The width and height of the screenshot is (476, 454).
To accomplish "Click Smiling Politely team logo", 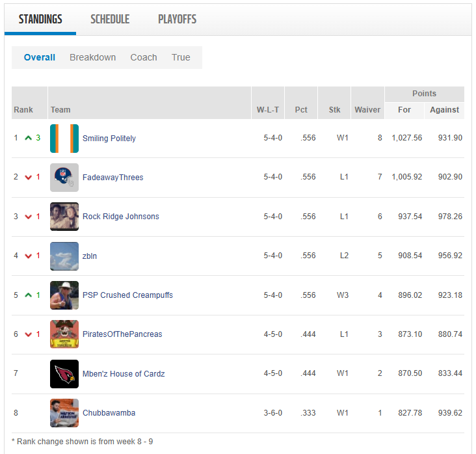I will click(64, 139).
